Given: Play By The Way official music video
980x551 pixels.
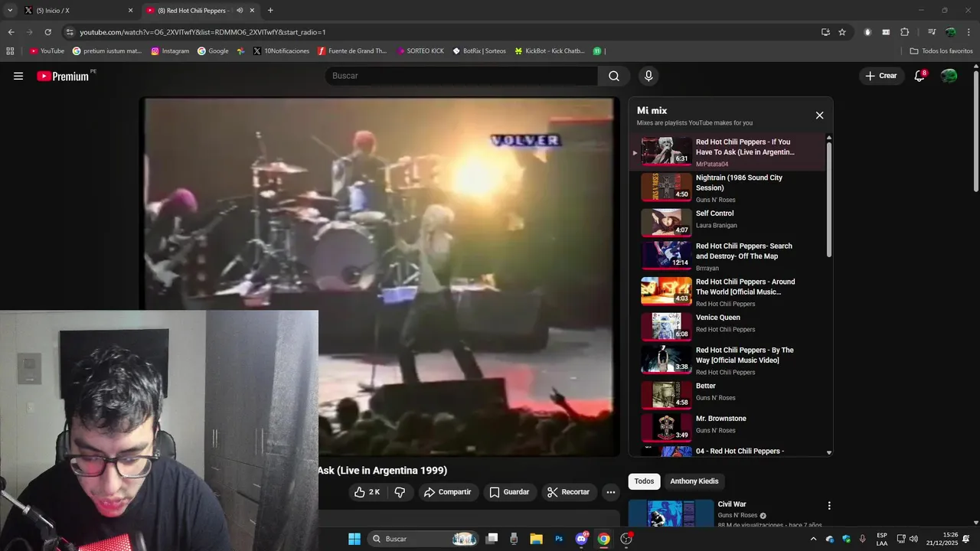Looking at the screenshot, I should [x=727, y=360].
